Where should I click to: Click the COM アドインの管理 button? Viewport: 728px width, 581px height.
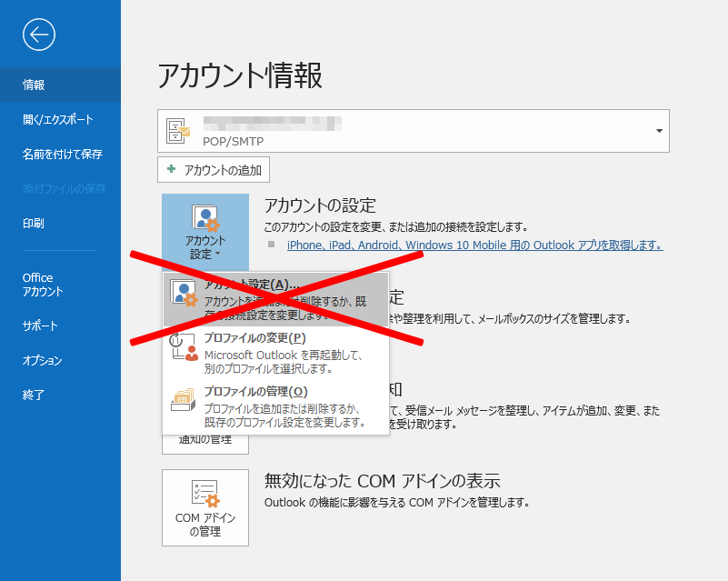[x=205, y=507]
